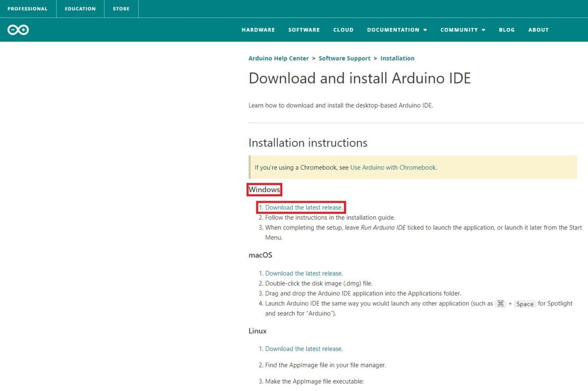
Task: Open Use Arduino with Chromebook link
Action: (x=392, y=167)
